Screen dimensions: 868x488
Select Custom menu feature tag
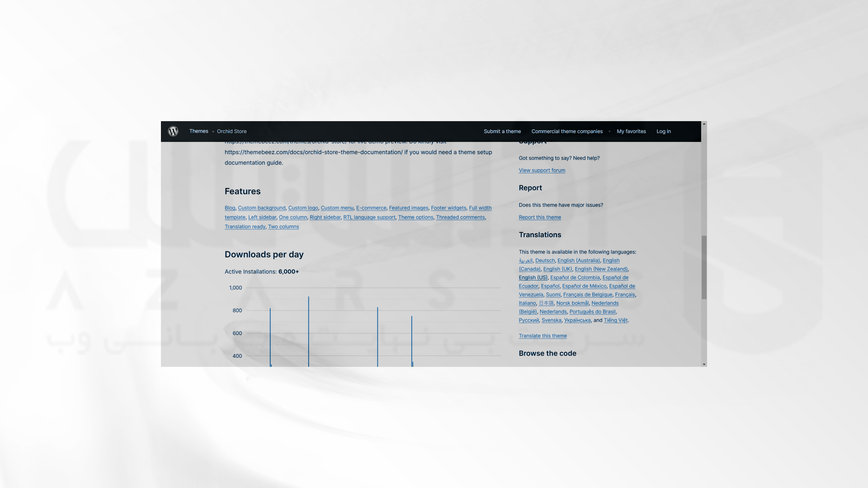coord(337,208)
